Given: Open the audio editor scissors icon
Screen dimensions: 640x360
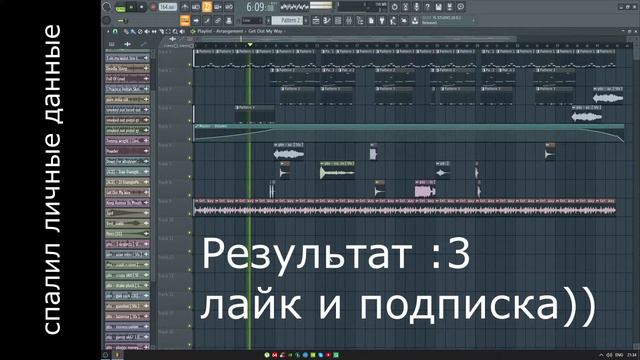Looking at the screenshot, I should tap(405, 7).
